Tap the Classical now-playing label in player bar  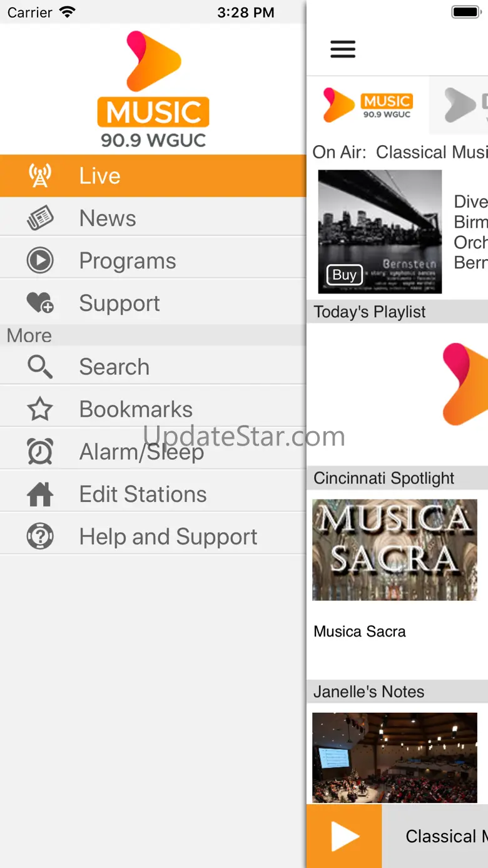point(446,836)
